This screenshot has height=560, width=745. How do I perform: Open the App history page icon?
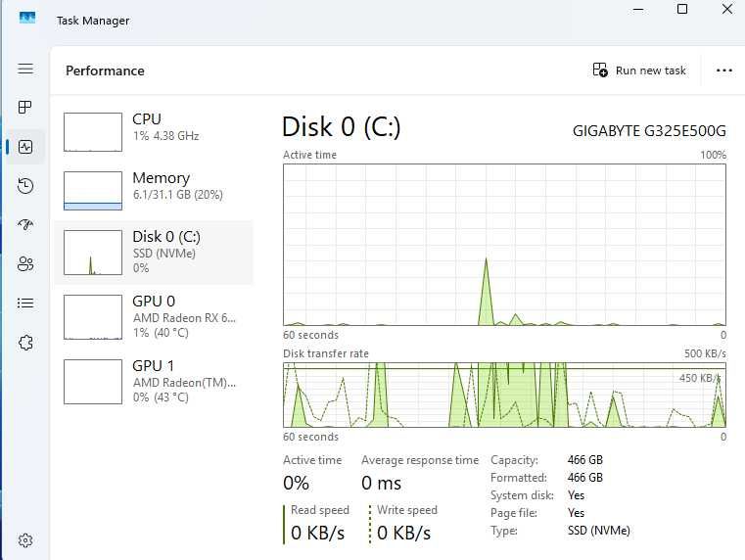pos(25,186)
